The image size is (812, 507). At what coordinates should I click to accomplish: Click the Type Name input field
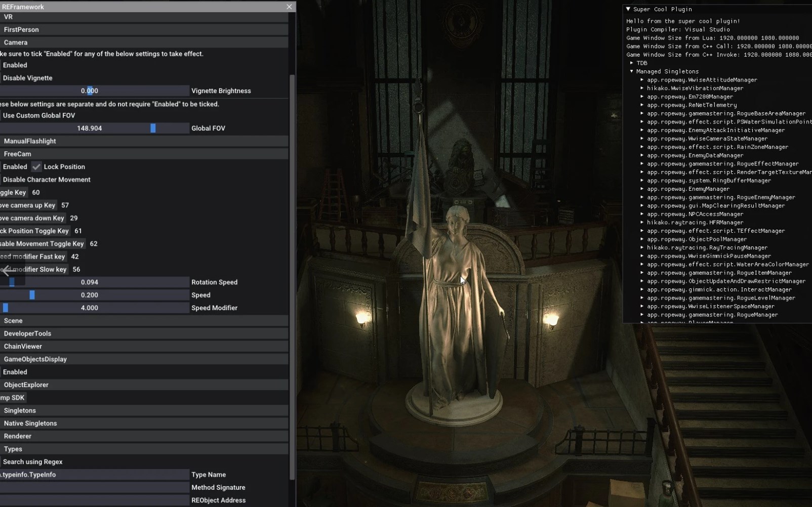pos(94,475)
